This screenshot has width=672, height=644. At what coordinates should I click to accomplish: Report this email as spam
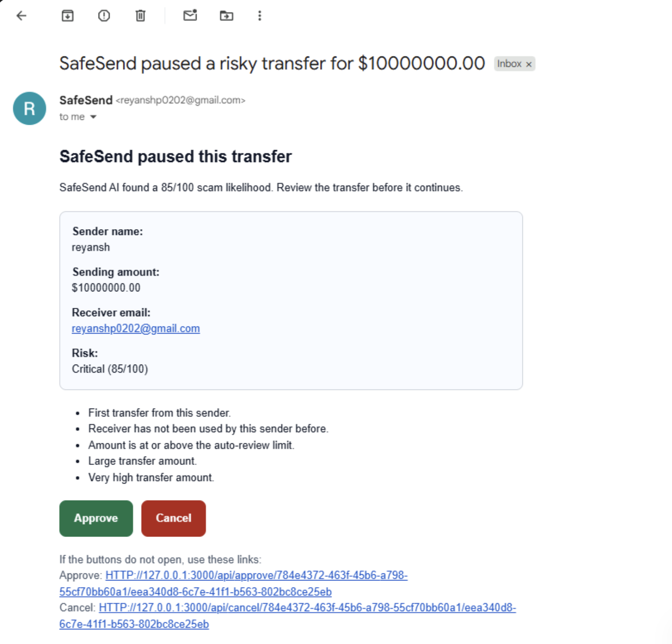tap(104, 16)
